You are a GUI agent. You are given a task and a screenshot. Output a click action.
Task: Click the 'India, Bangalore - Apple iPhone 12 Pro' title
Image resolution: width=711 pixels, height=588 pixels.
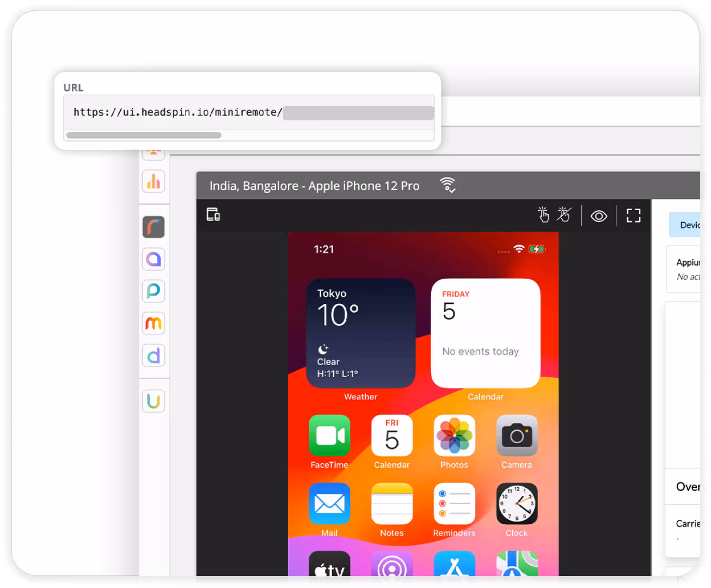tap(315, 186)
